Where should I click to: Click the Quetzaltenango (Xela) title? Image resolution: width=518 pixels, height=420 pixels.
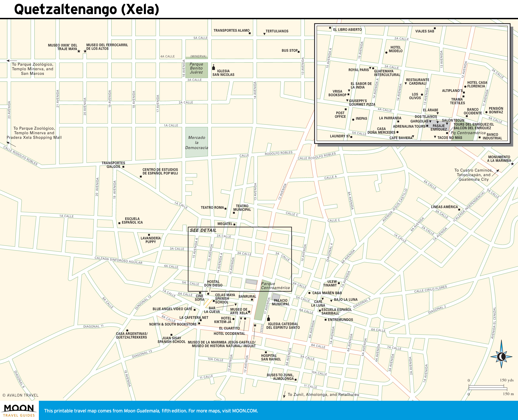click(x=87, y=9)
